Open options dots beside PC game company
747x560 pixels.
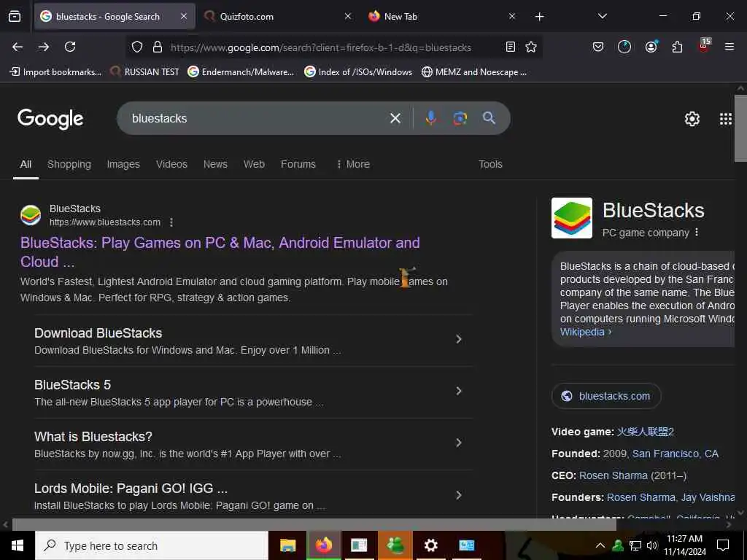[x=697, y=233]
